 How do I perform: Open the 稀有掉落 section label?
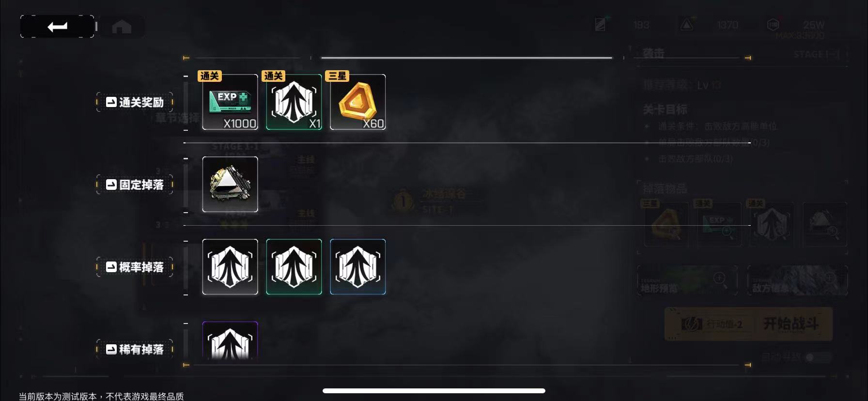(135, 349)
